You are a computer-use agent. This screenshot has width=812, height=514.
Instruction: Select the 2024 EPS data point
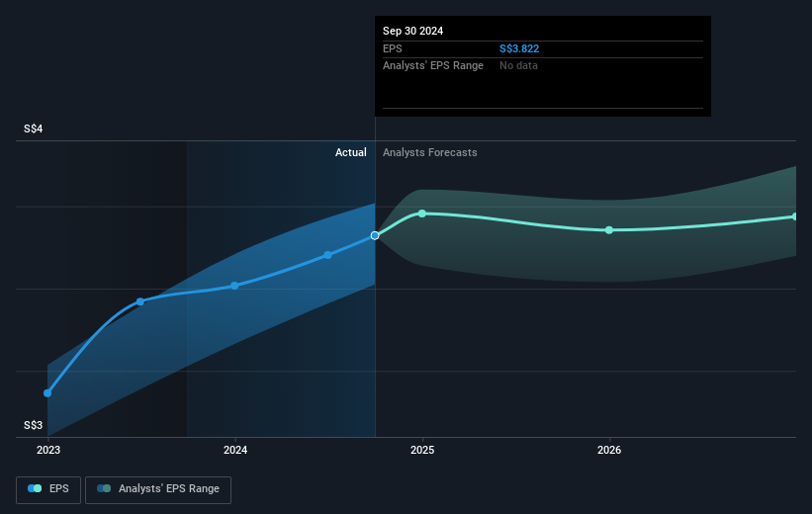[234, 286]
